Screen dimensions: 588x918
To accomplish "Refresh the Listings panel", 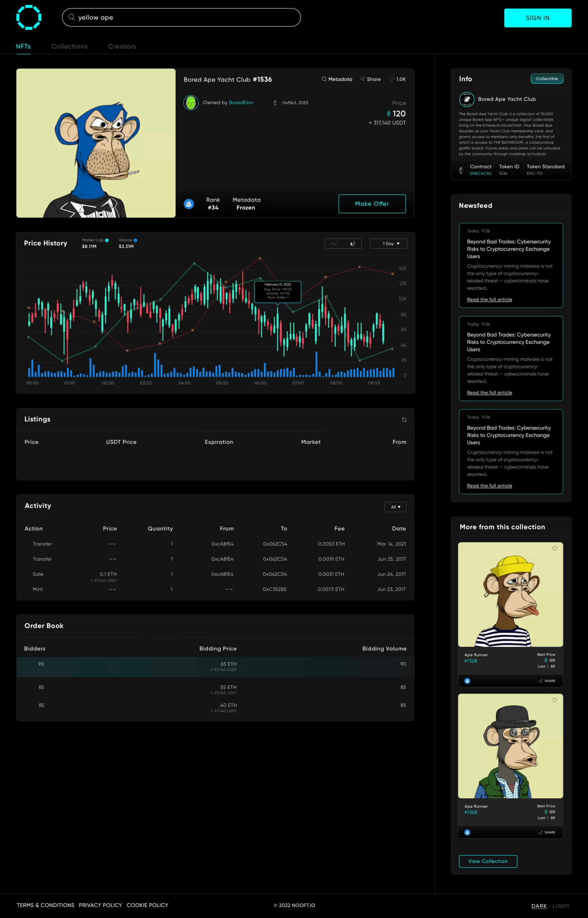I will 404,420.
